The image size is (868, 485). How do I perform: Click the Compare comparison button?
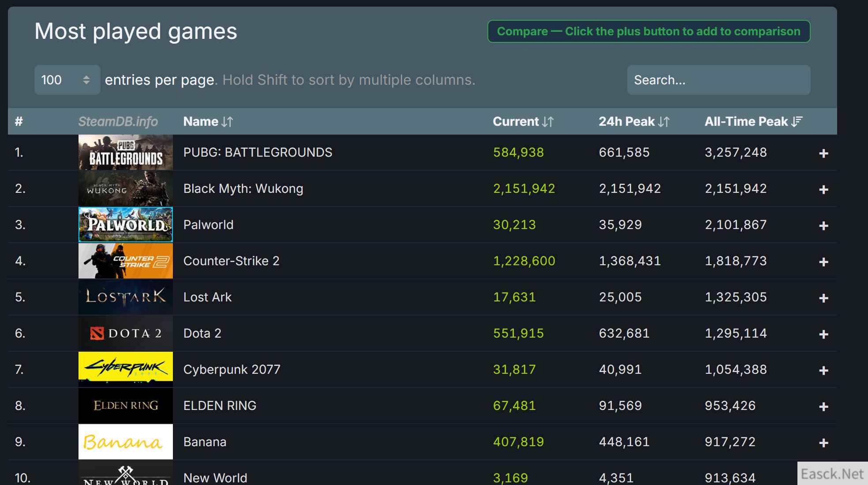point(648,31)
